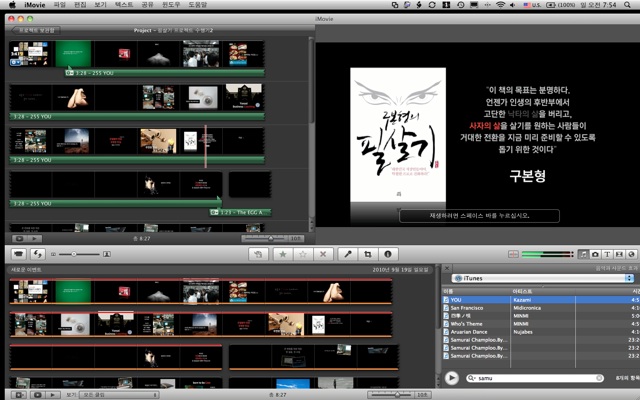
Task: Adjust the event frames-per-thumbnail slider
Action: point(397,395)
